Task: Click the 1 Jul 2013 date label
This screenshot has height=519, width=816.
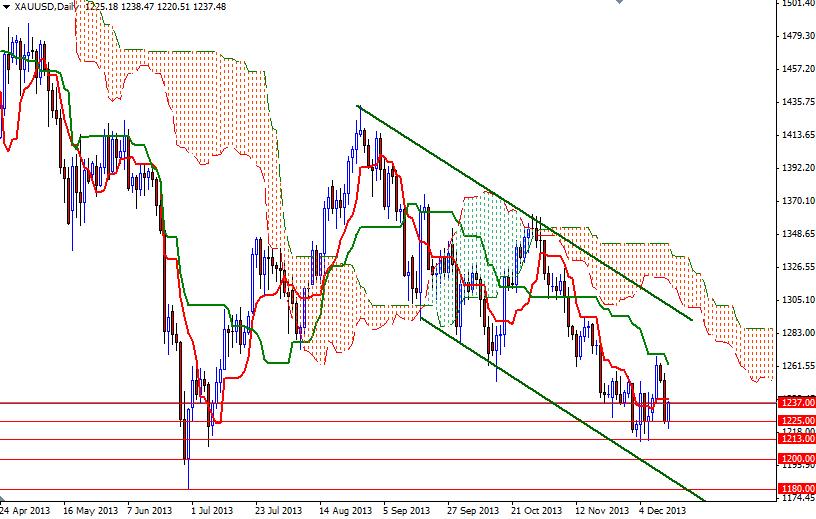Action: (212, 511)
